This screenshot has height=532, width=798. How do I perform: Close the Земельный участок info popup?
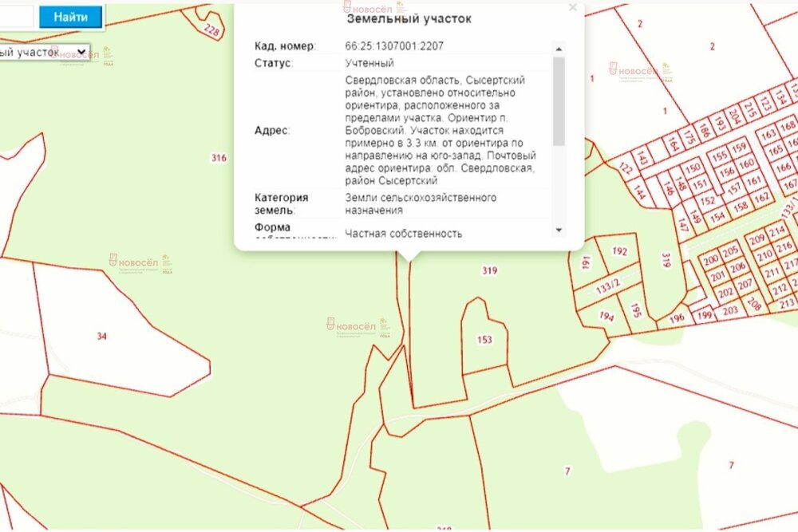point(572,7)
